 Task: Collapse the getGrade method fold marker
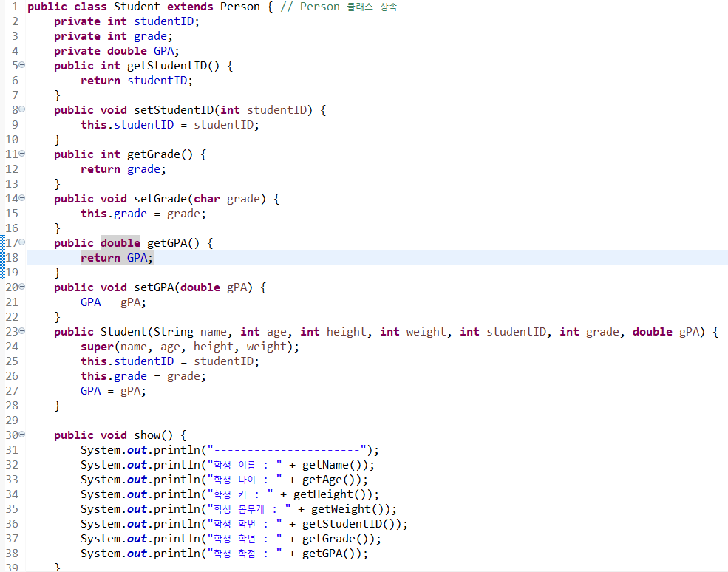[21, 154]
